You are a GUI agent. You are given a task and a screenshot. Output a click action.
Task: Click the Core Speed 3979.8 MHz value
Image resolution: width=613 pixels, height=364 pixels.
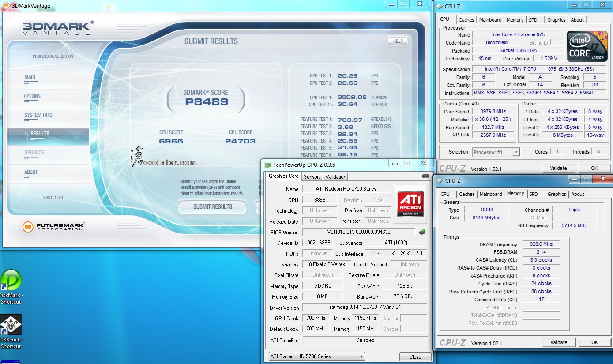493,112
